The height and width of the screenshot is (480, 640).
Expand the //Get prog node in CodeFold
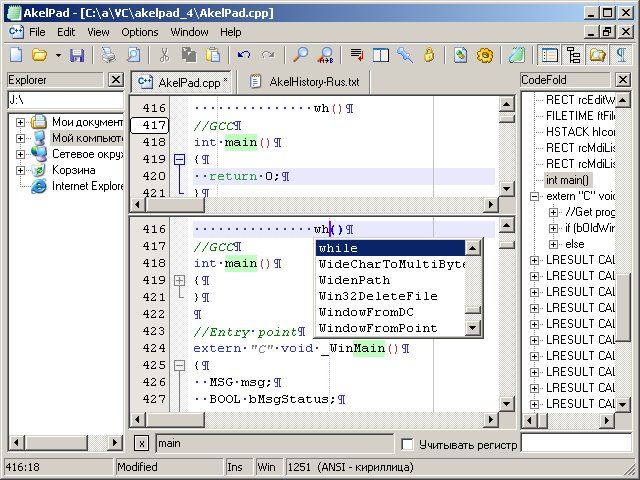[553, 212]
